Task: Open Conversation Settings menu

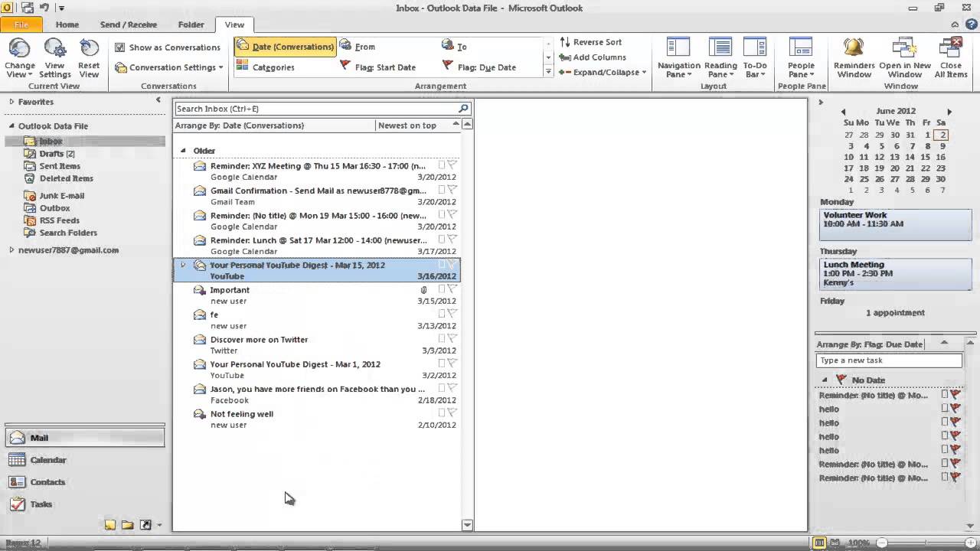Action: pos(169,67)
